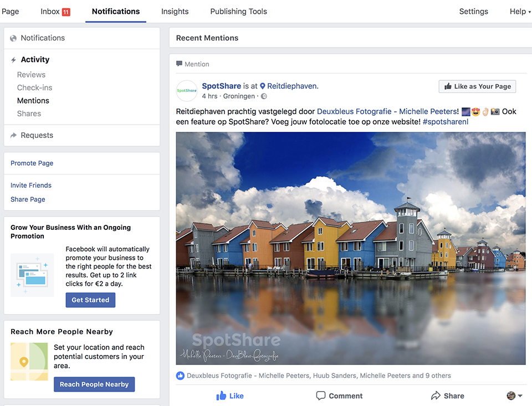Click the Recent Mentions heading
This screenshot has width=532, height=406.
(x=207, y=38)
